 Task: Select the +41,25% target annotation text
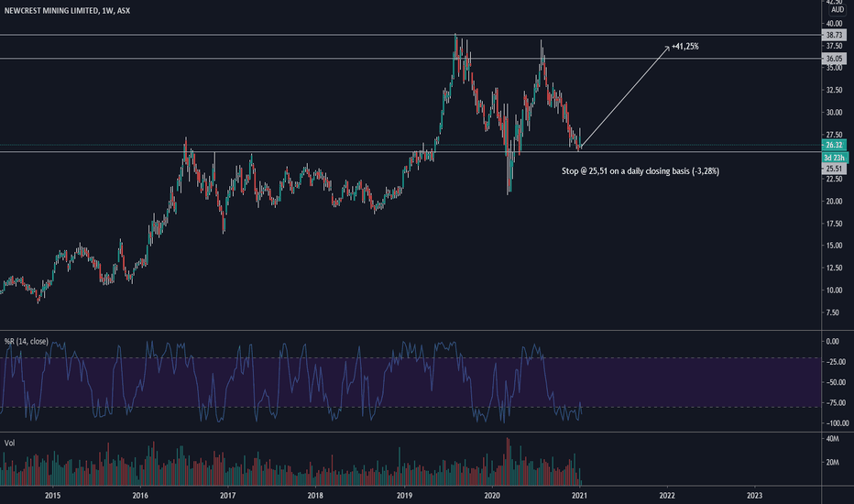pyautogui.click(x=685, y=47)
